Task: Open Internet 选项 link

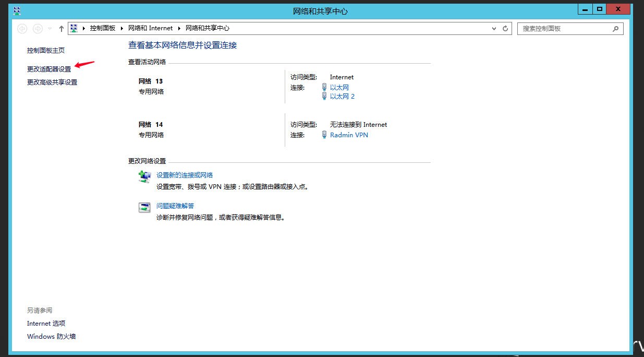Action: coord(46,324)
